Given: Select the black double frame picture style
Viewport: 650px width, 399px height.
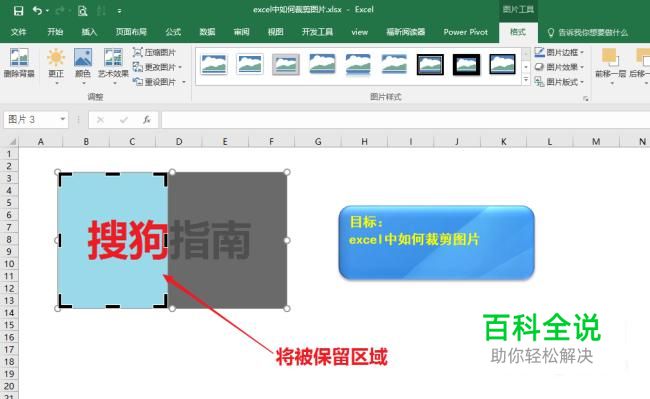Looking at the screenshot, I should (430, 65).
